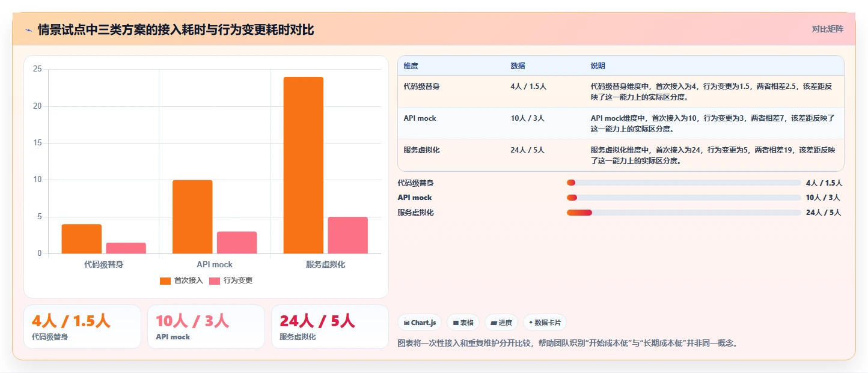Screen dimensions: 868x373
Task: Click the icon in the 表格 chip
Action: point(456,323)
